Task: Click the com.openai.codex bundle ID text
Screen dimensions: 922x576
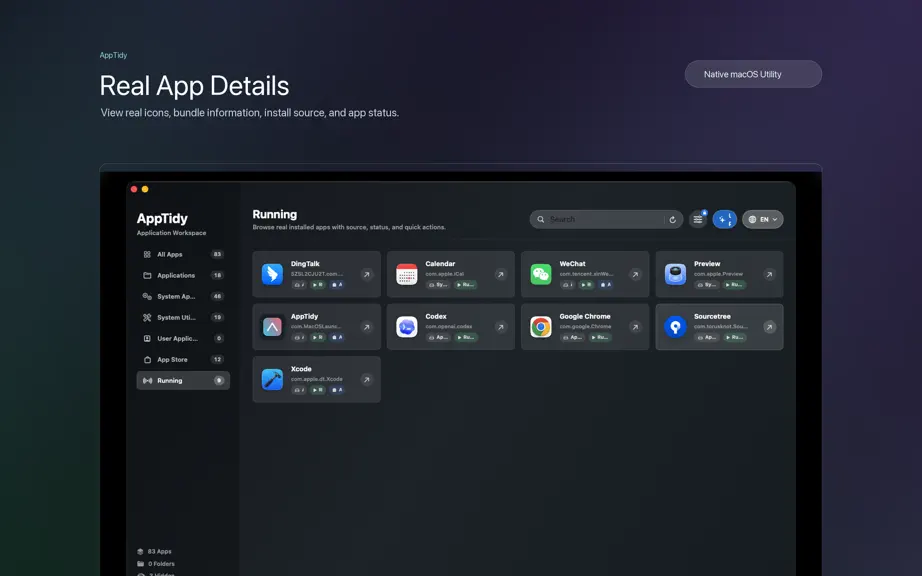Action: [449, 326]
